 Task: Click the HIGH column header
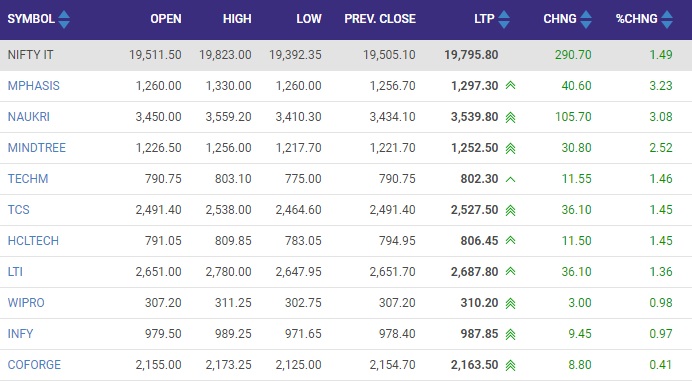click(237, 19)
